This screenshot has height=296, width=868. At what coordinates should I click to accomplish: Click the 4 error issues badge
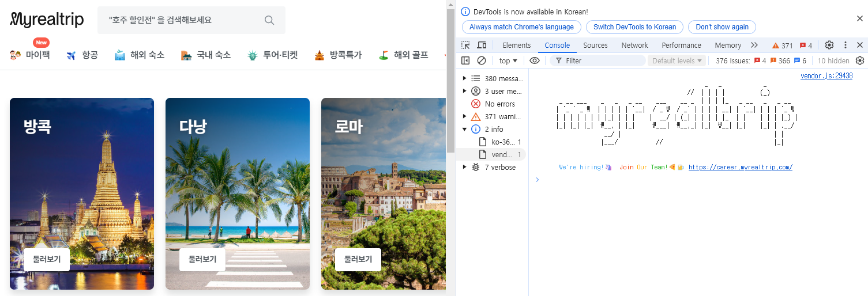(x=760, y=60)
